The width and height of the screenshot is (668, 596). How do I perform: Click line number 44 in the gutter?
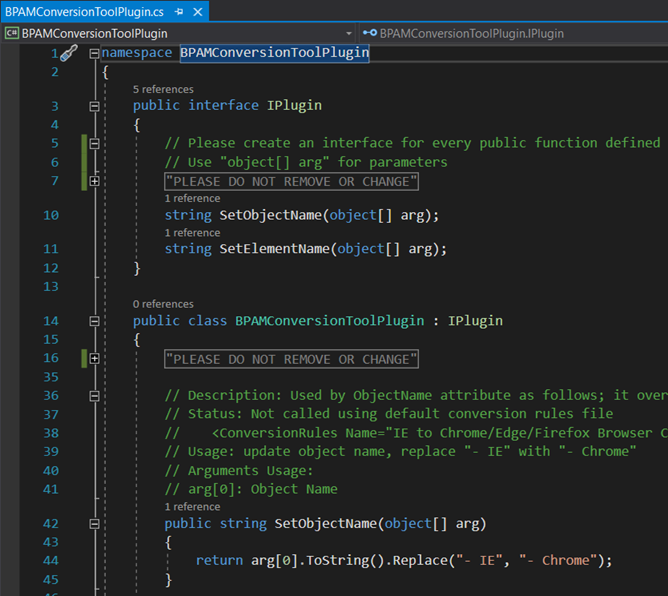[x=51, y=561]
